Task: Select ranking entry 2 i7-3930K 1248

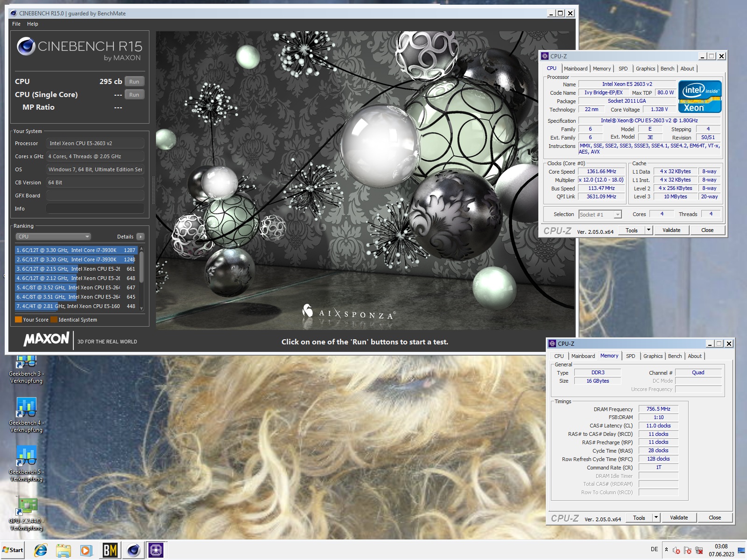Action: [77, 259]
